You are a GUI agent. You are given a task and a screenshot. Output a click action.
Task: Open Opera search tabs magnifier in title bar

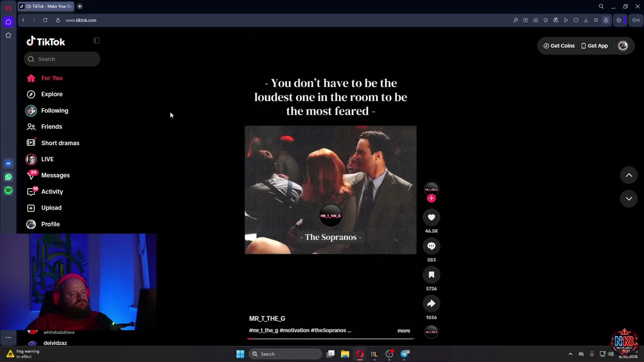pos(601,7)
